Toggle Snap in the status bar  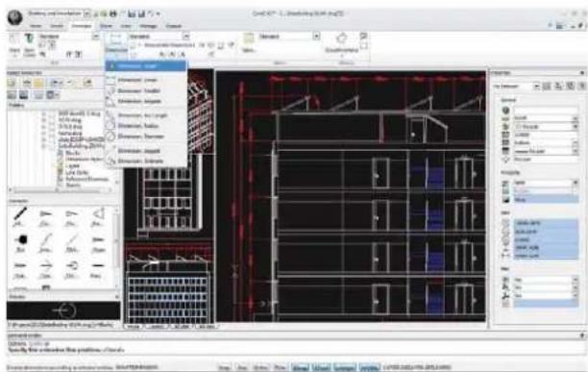224,367
